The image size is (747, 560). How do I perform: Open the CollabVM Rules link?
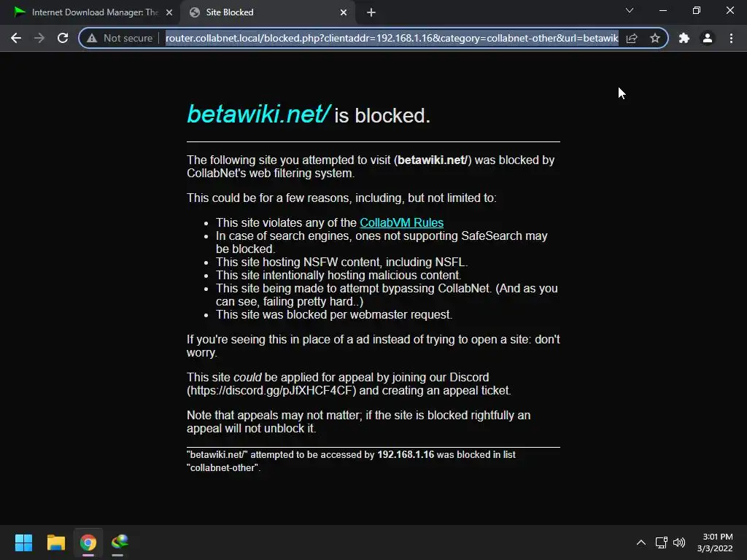coord(402,222)
